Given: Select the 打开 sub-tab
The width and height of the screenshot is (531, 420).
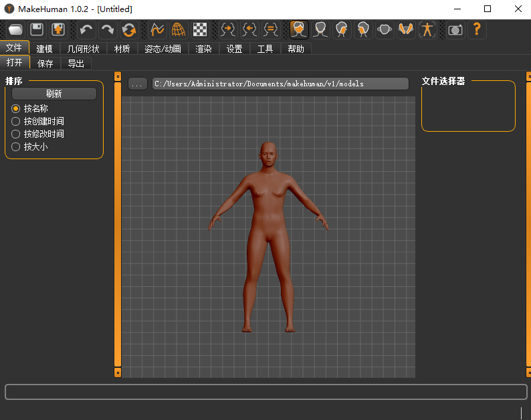Looking at the screenshot, I should point(15,62).
